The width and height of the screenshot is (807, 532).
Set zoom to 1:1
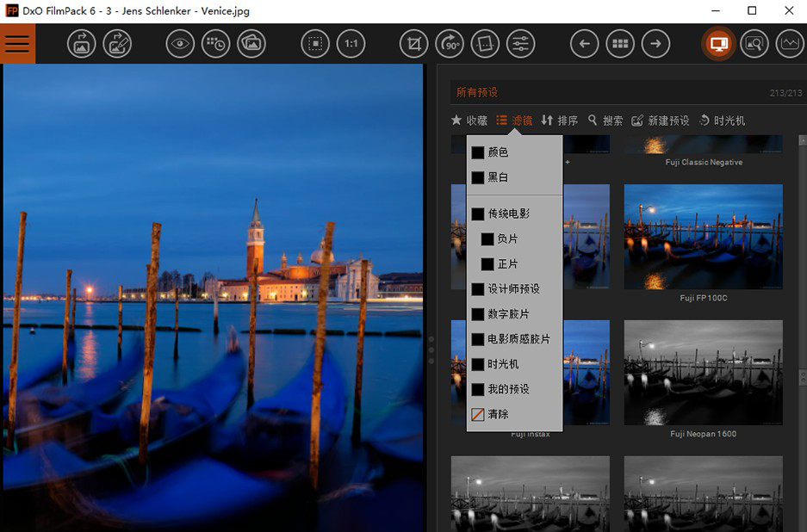(x=351, y=44)
